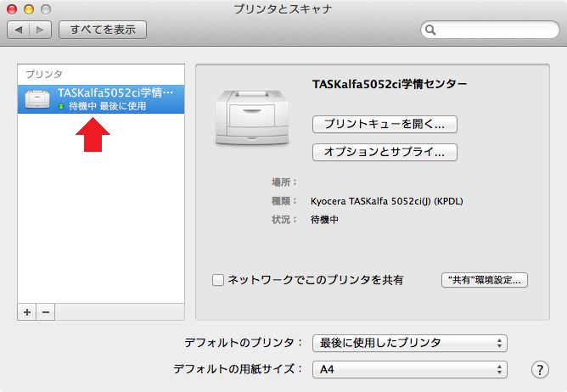The width and height of the screenshot is (567, 392).
Task: Open "共有"環境設定 button
Action: tap(485, 280)
